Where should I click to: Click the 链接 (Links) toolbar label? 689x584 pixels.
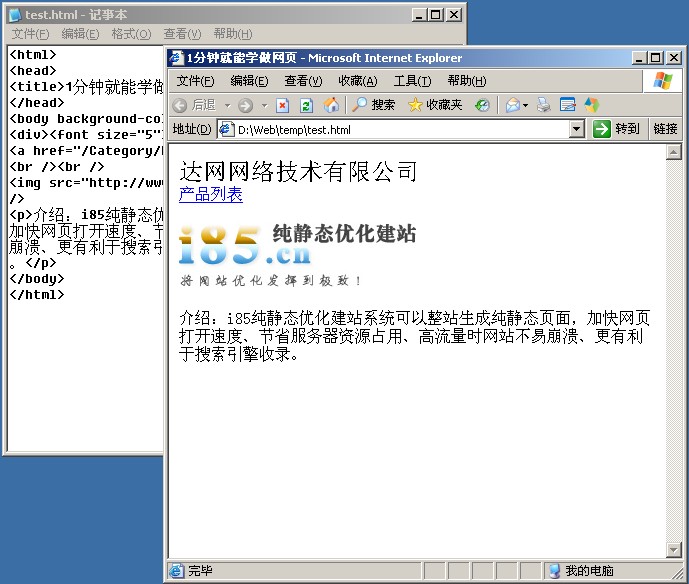(665, 129)
